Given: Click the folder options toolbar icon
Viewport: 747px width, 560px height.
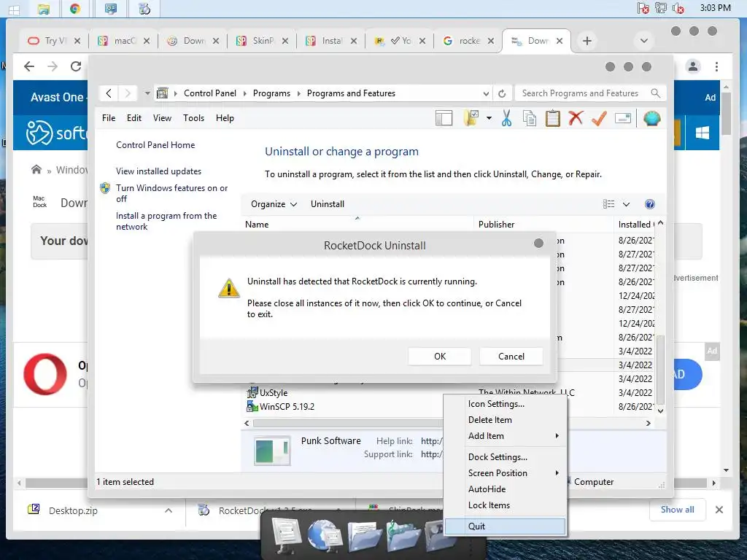Looking at the screenshot, I should (471, 118).
